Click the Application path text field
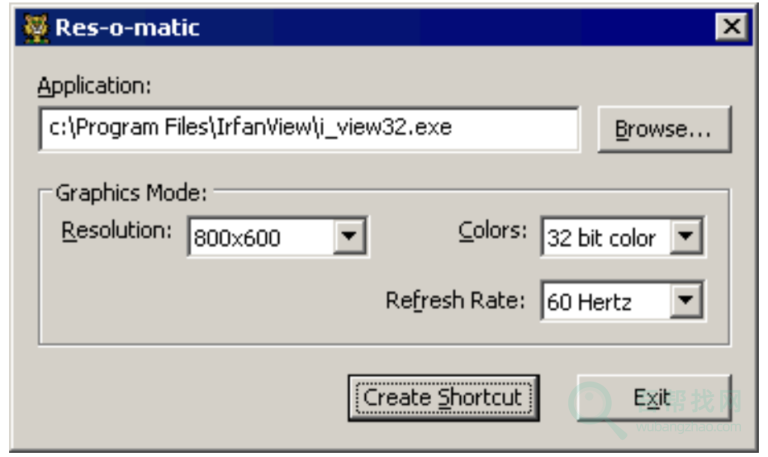768x457 pixels. click(x=309, y=129)
